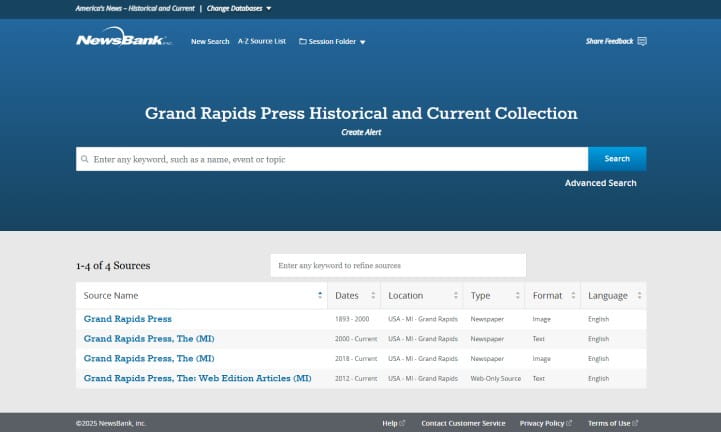The image size is (721, 432).
Task: Click the Create Alert link
Action: coord(361,132)
